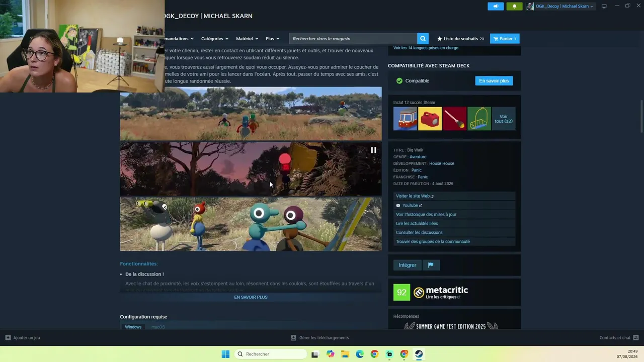This screenshot has width=644, height=362.
Task: Select the Windows system requirements tab
Action: click(133, 327)
